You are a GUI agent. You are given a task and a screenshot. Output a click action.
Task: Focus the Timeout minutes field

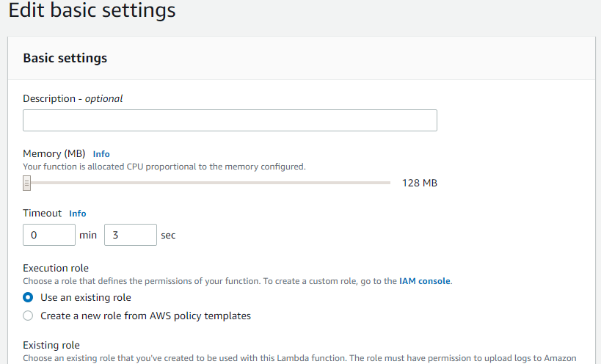coord(49,235)
